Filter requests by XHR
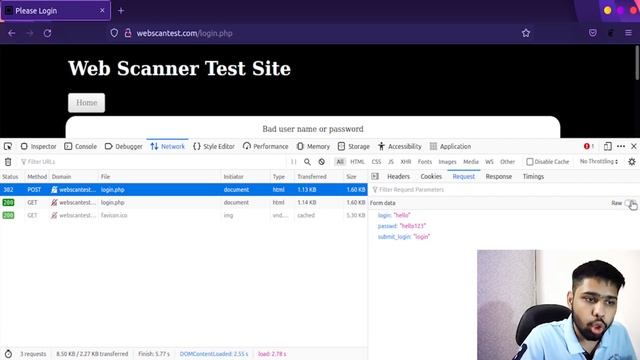The image size is (640, 360). 406,162
